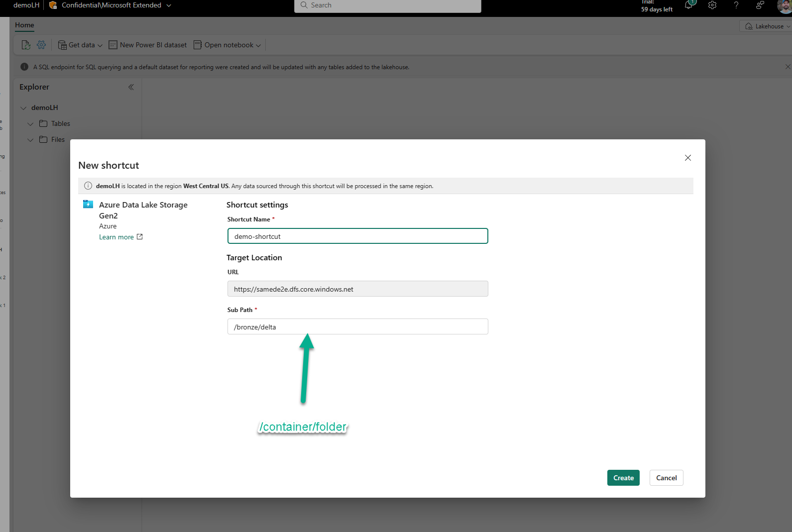Click the Cancel button
Screen dimensions: 792x532
pyautogui.click(x=666, y=478)
